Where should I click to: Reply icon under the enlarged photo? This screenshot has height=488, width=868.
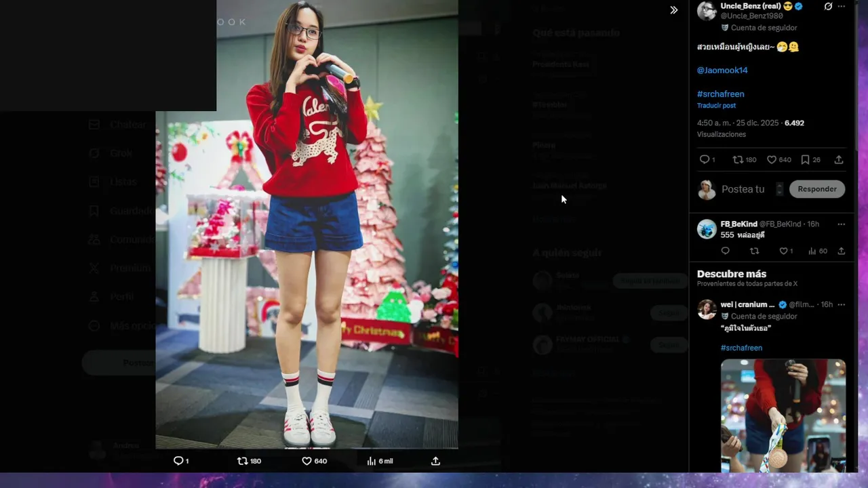click(x=180, y=461)
